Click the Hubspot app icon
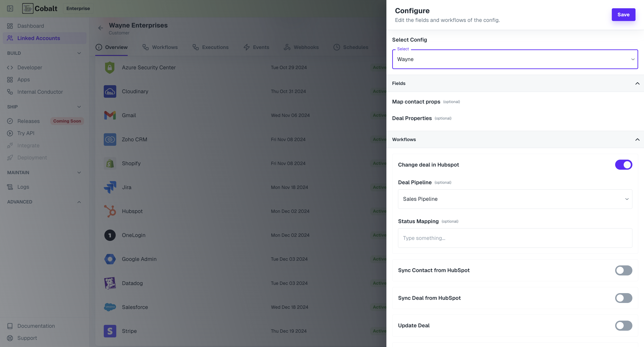The image size is (644, 347). (x=110, y=211)
